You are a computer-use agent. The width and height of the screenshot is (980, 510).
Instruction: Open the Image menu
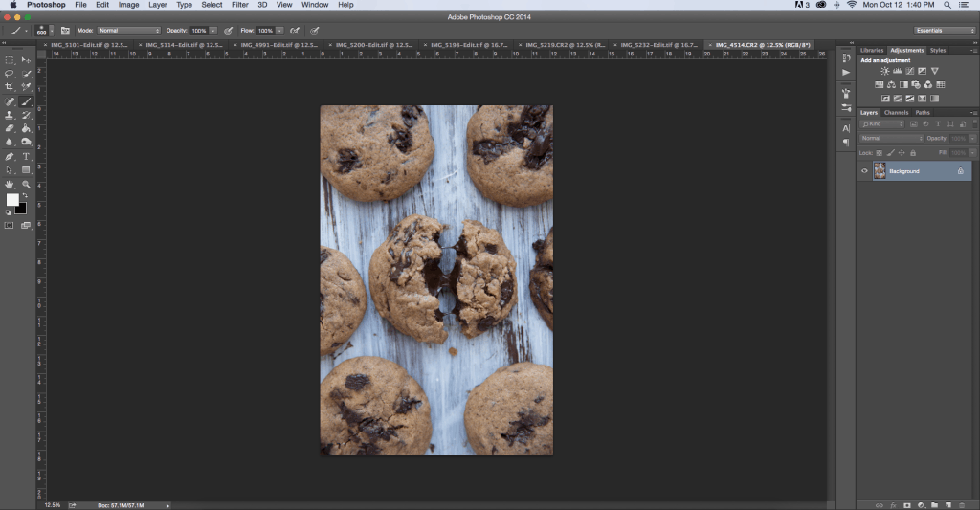[x=129, y=5]
